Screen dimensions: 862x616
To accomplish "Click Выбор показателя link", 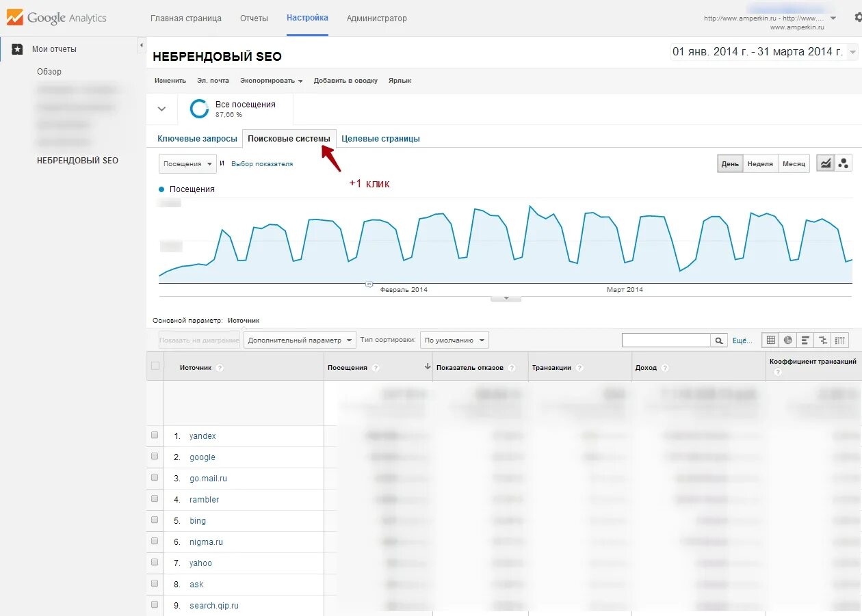I will (262, 164).
